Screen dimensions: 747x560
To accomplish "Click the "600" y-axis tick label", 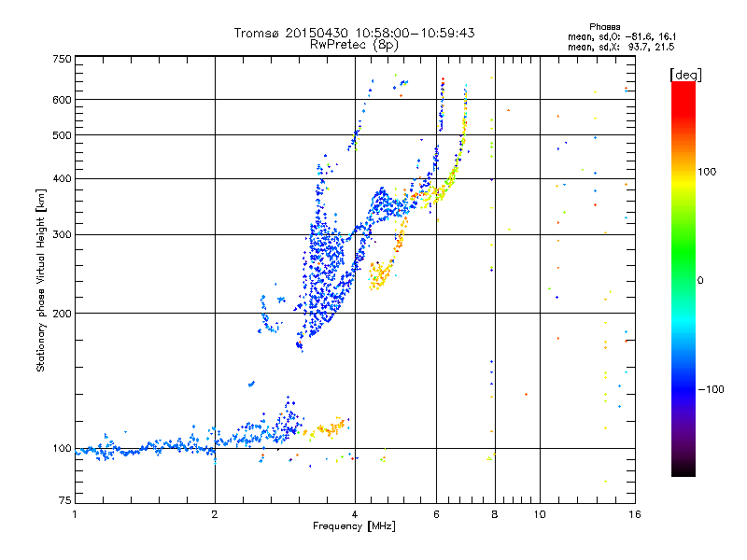I will [63, 100].
